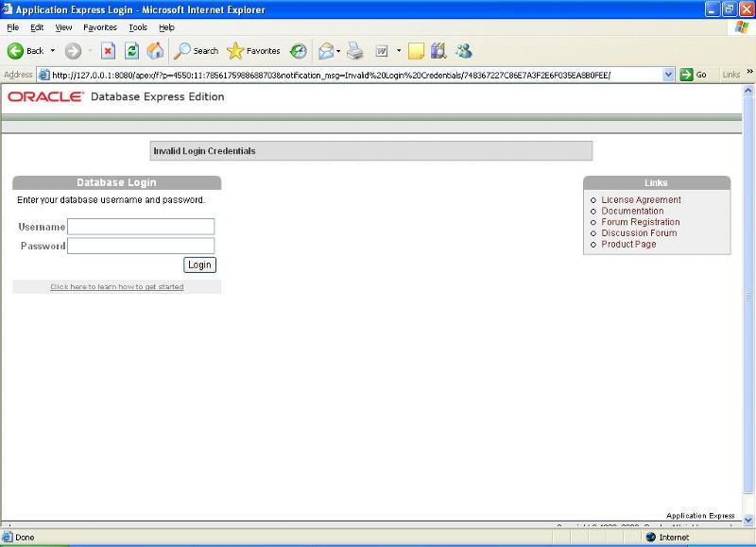Screen dimensions: 756x547
Task: Open the View menu
Action: click(63, 27)
